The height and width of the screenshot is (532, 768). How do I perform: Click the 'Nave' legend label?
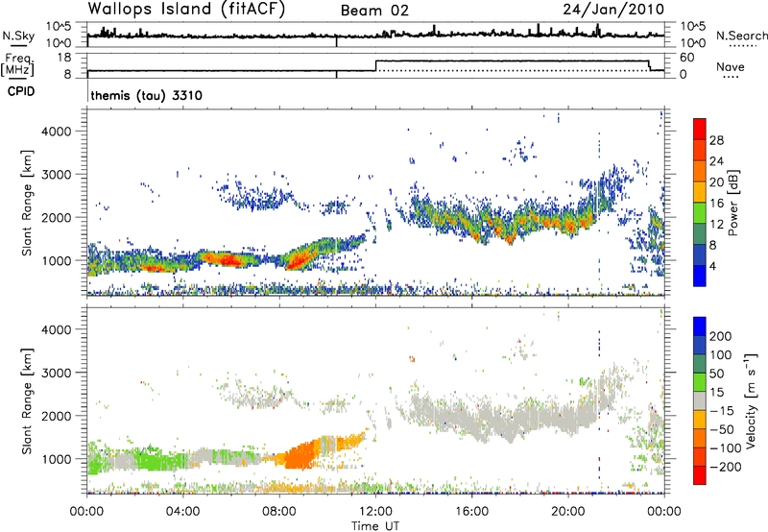[730, 67]
